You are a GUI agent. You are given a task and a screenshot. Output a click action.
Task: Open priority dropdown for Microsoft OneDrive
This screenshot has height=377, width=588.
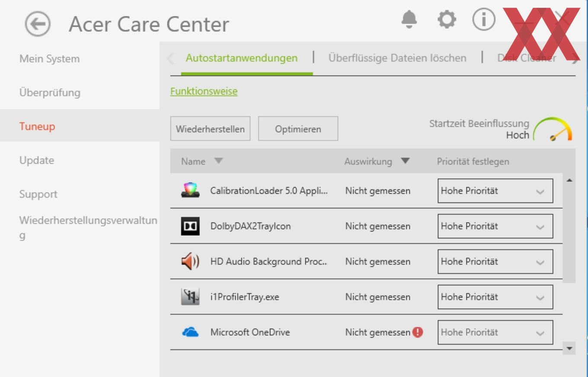495,332
